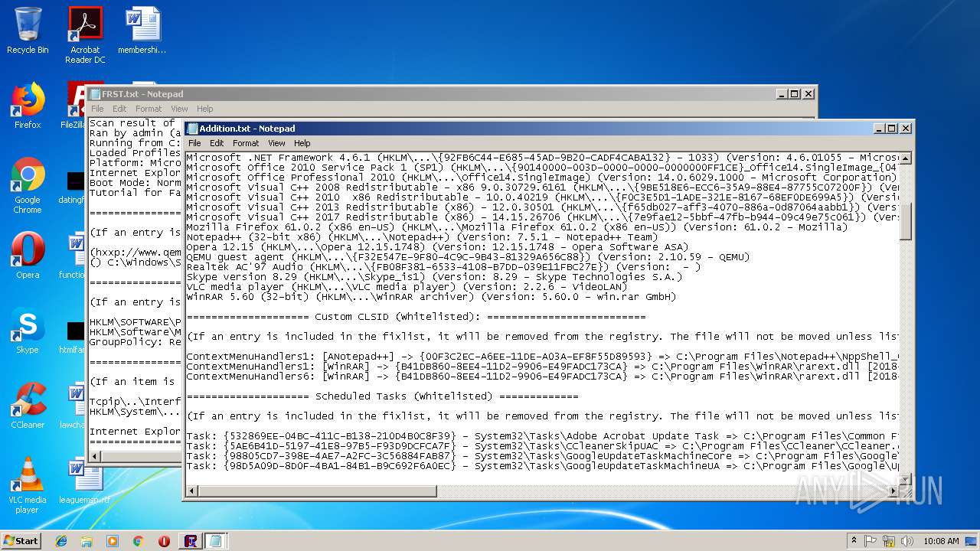This screenshot has width=980, height=551.
Task: Open Chrome from the taskbar
Action: 139,541
